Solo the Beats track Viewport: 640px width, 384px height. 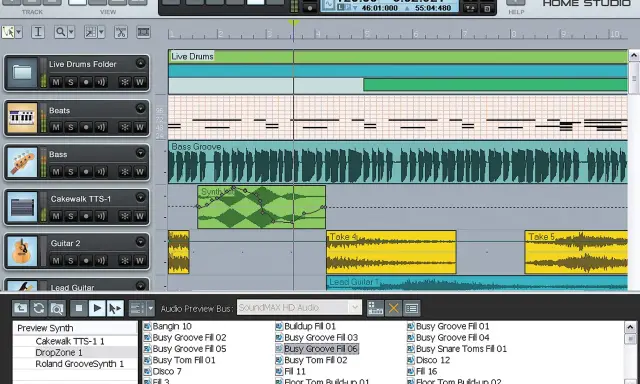pos(71,127)
